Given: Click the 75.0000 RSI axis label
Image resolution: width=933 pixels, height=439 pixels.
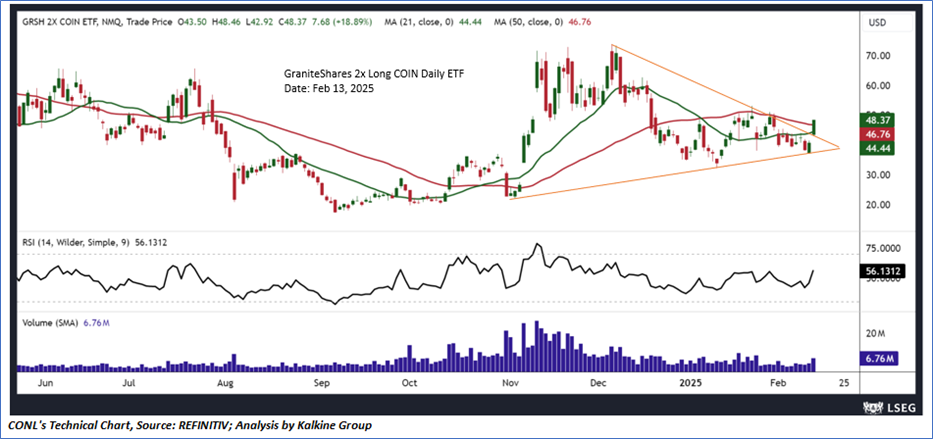Looking at the screenshot, I should pyautogui.click(x=881, y=249).
